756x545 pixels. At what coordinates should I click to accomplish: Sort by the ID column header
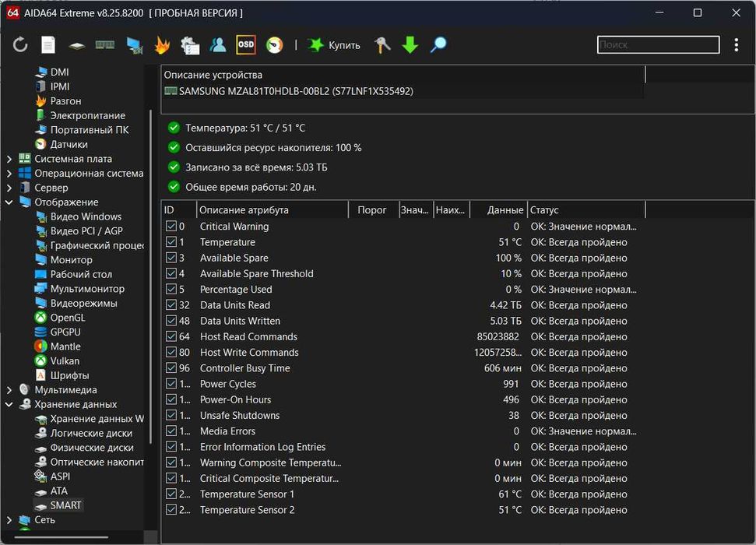click(x=179, y=209)
